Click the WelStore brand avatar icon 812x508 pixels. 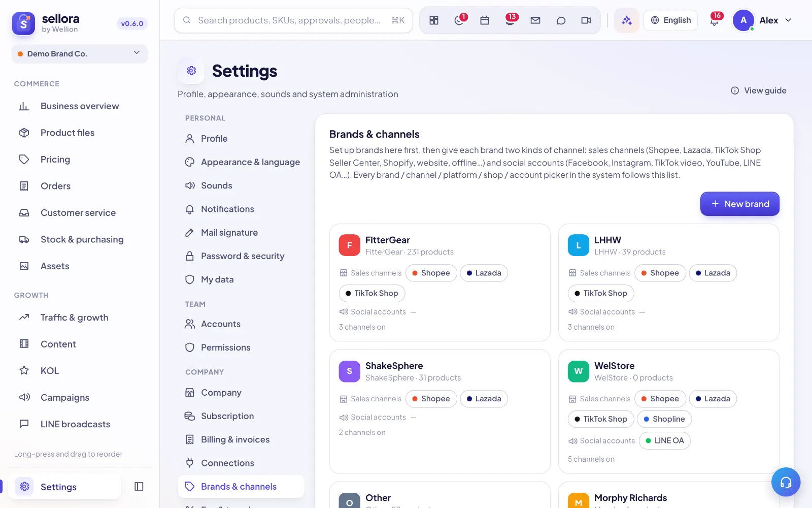click(579, 371)
